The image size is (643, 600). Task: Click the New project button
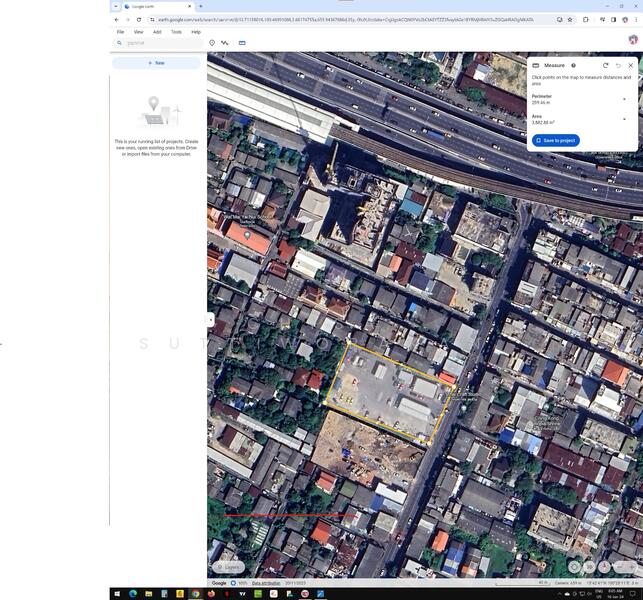tap(156, 63)
